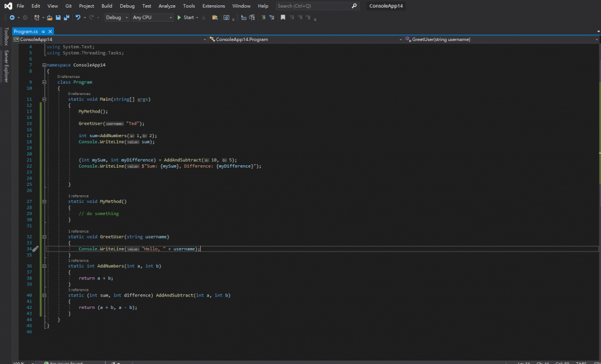The height and width of the screenshot is (364, 601).
Task: Click 0 references link above class Program
Action: pos(69,77)
